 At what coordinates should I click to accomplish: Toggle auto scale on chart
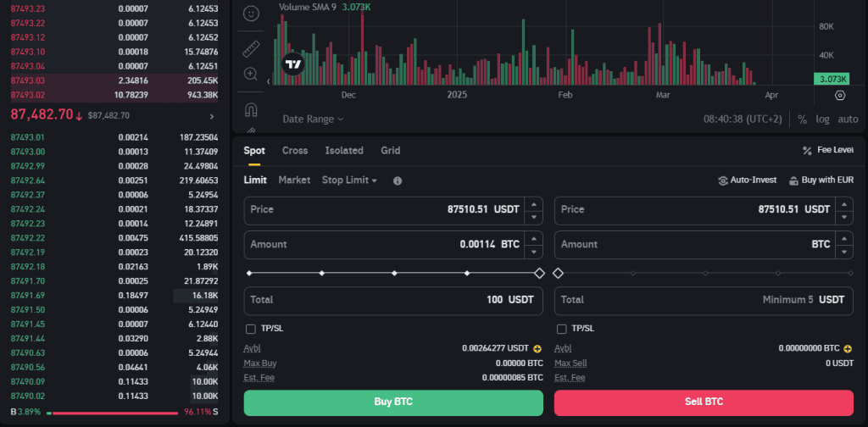click(848, 119)
